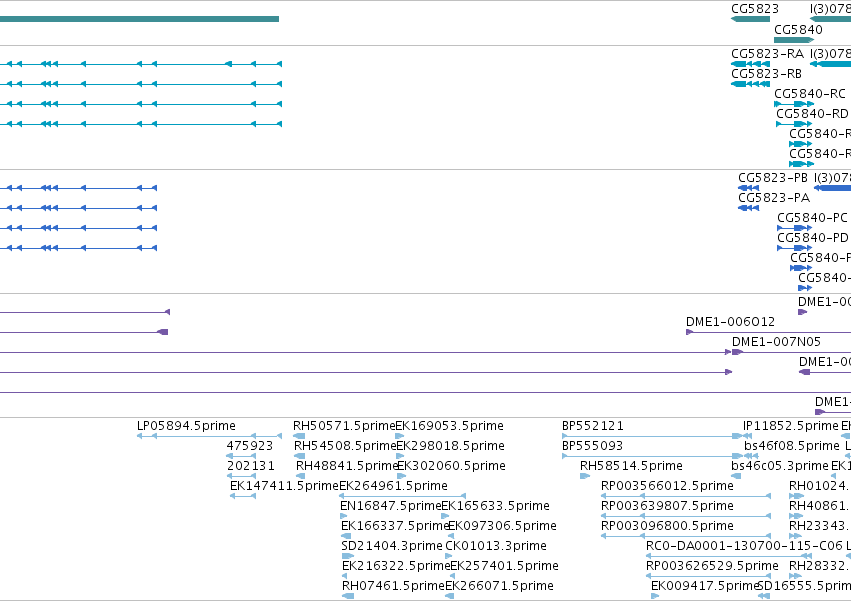Select EST EK166337.5prime
This screenshot has height=601, width=851.
[x=395, y=526]
